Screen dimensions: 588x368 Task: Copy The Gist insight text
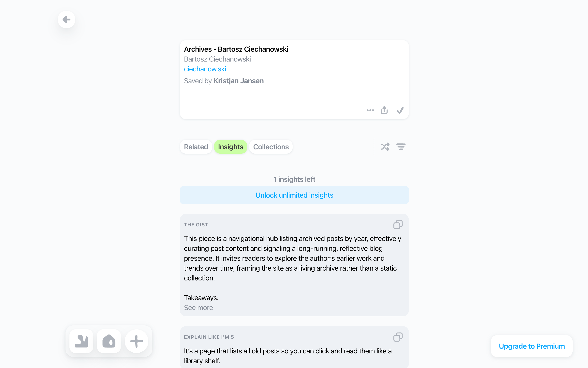(x=398, y=224)
